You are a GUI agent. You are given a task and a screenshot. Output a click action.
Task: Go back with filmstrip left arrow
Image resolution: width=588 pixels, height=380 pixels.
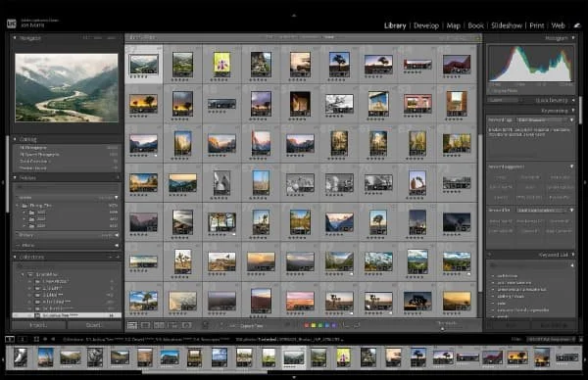(45, 339)
